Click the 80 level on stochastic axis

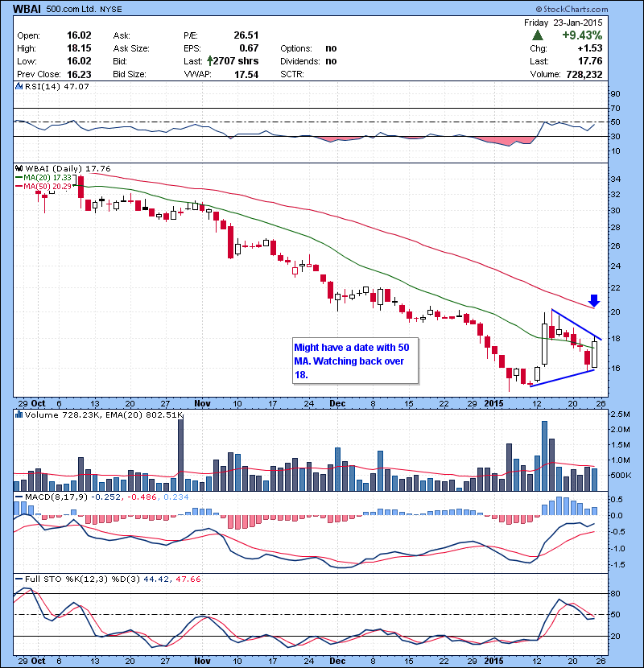616,593
